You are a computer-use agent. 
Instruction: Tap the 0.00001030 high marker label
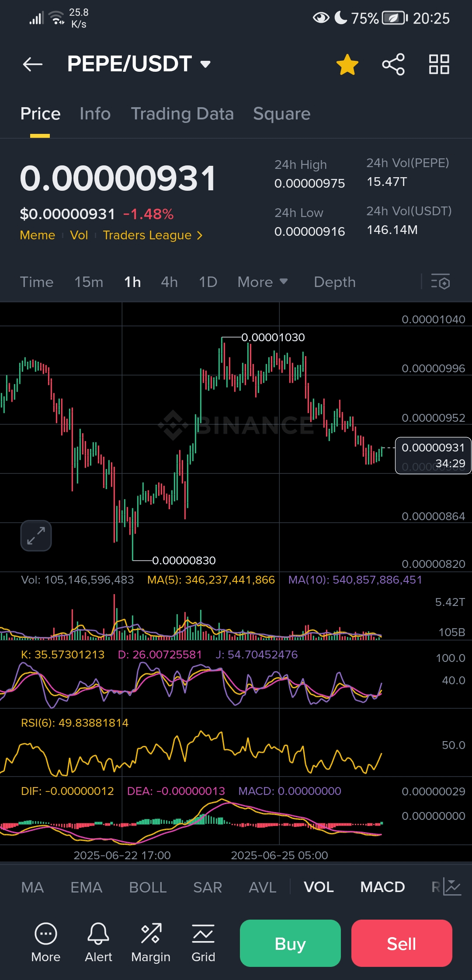pyautogui.click(x=273, y=337)
